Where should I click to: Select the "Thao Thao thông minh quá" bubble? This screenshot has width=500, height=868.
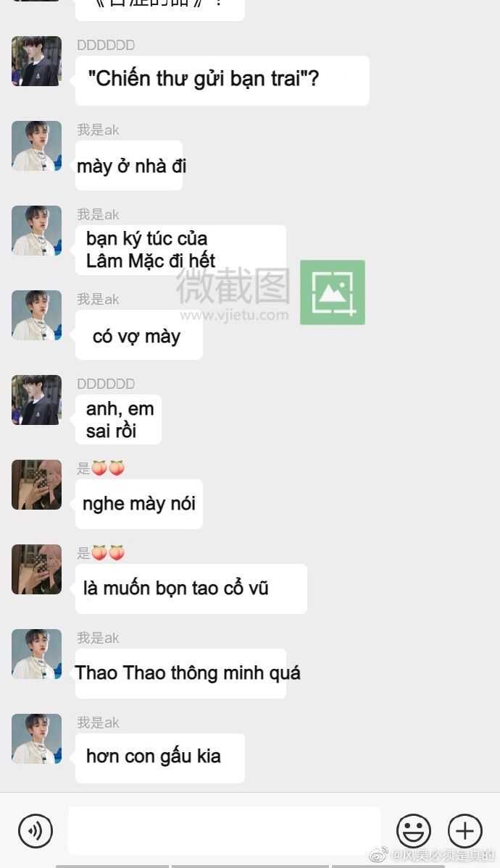[180, 673]
